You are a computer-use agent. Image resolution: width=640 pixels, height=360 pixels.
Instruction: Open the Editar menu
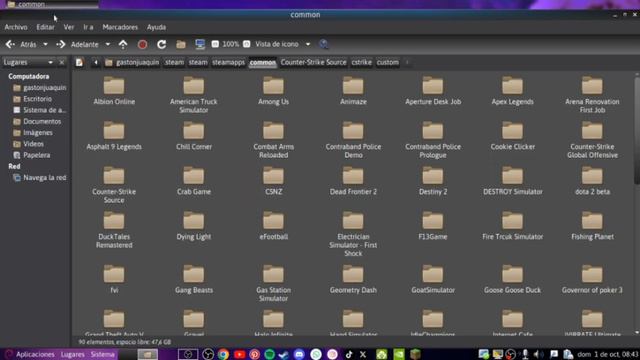coord(45,27)
